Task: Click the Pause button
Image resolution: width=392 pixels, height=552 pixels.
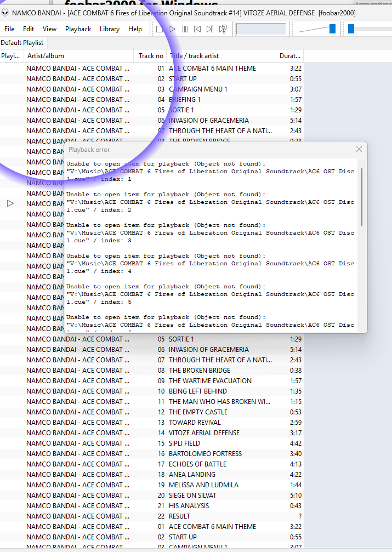Action: coord(185,29)
